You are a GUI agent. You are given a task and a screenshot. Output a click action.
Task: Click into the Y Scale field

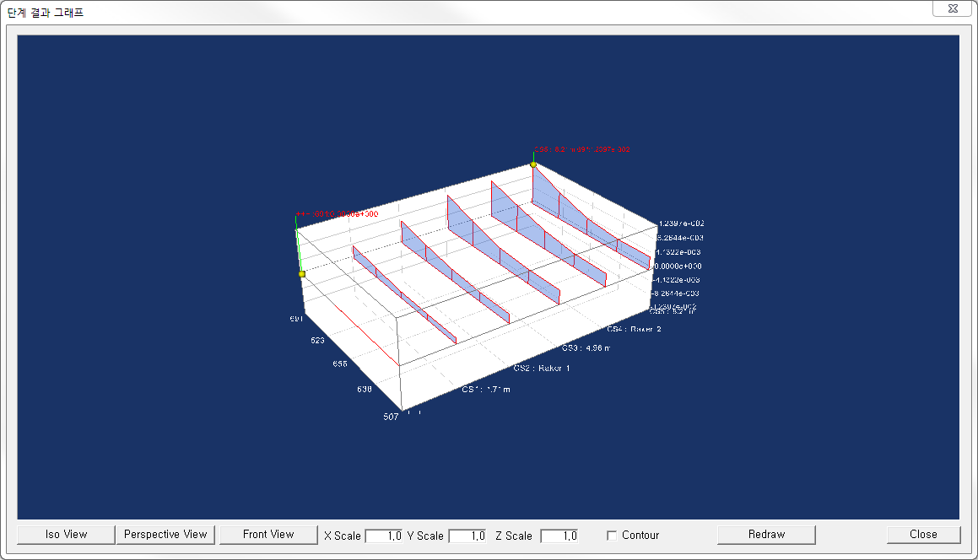467,536
